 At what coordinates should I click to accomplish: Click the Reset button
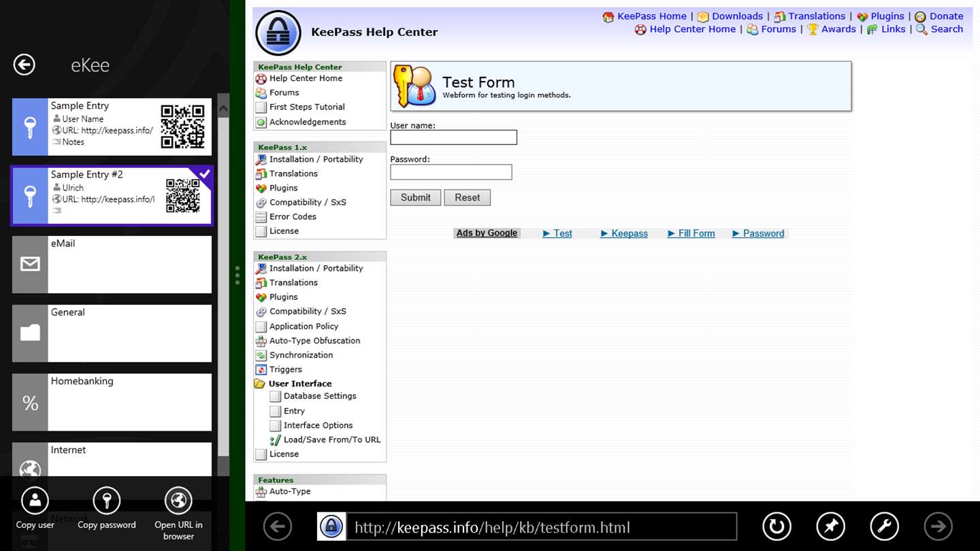(467, 197)
